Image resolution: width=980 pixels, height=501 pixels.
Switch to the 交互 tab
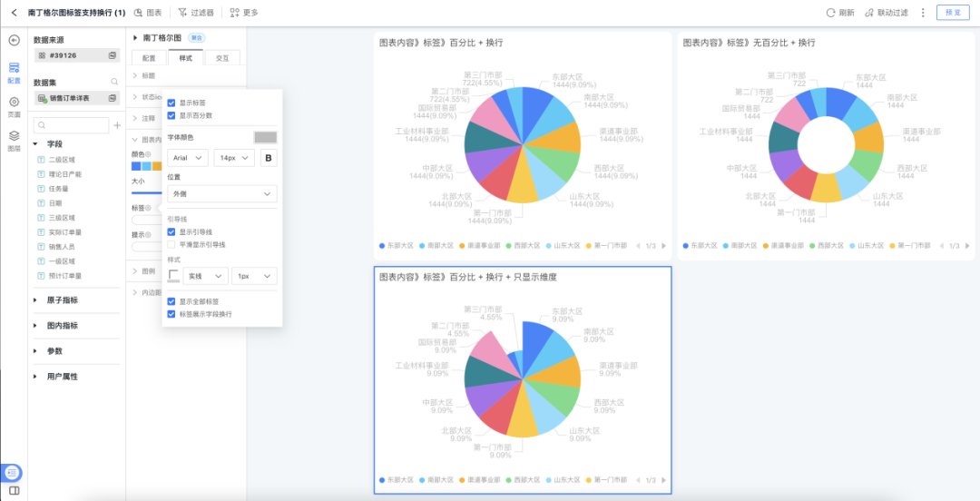point(222,57)
